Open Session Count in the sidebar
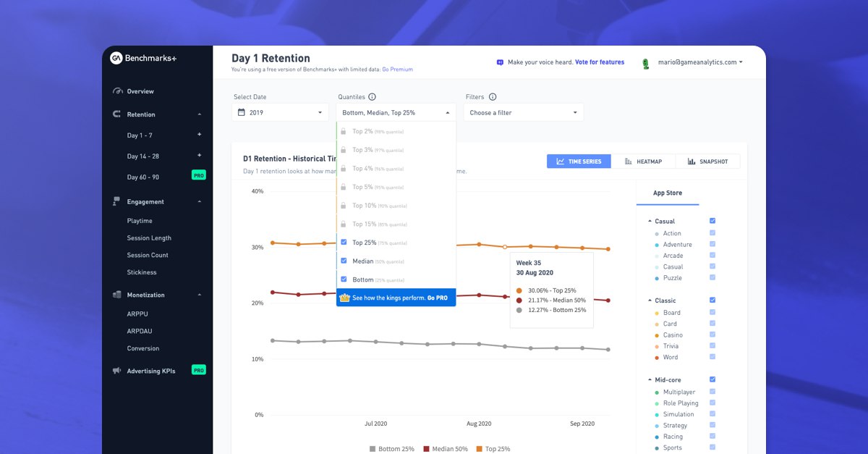Image resolution: width=868 pixels, height=454 pixels. [148, 255]
